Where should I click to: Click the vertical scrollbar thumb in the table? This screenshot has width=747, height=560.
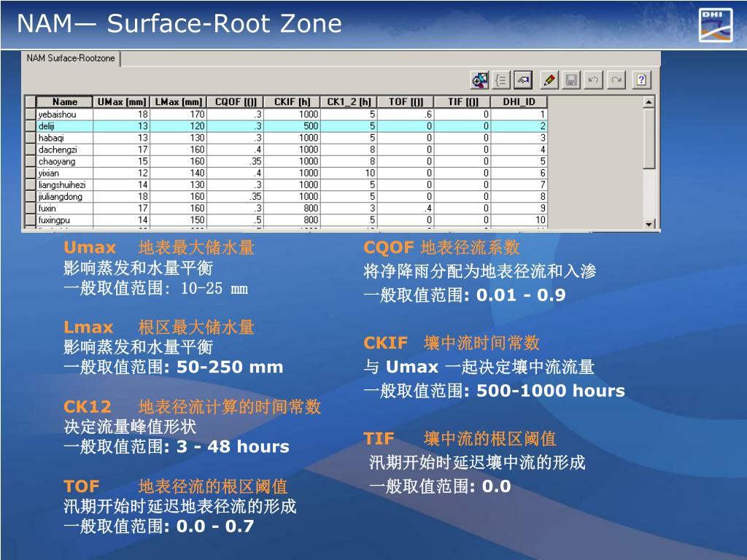coord(649,138)
